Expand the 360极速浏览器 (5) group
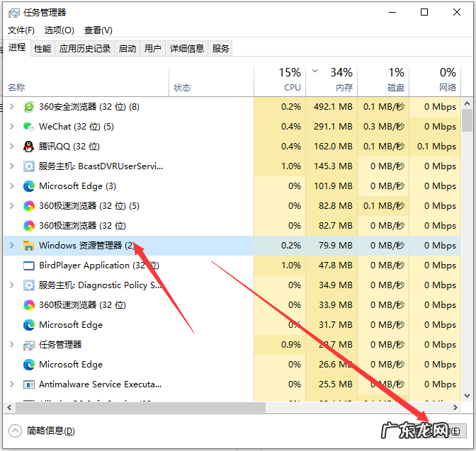 click(x=12, y=206)
